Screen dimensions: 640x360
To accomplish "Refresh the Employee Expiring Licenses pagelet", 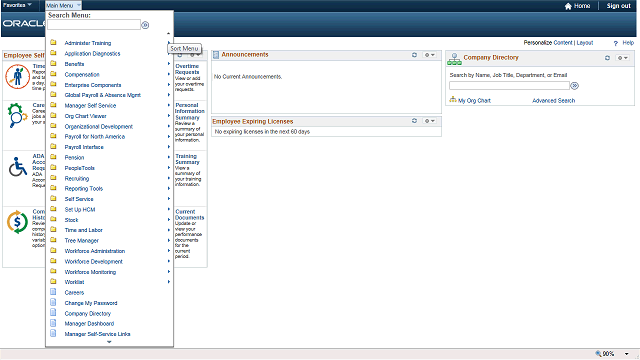I will tap(414, 121).
